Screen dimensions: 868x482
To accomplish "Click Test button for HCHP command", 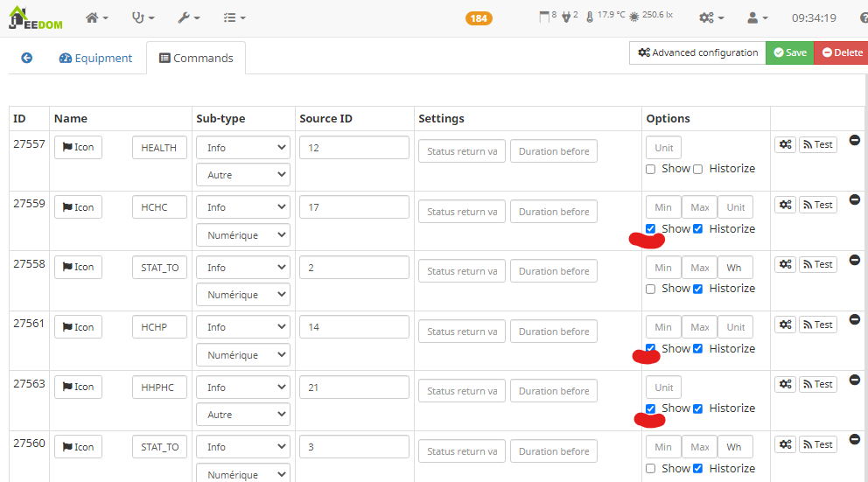I will (x=817, y=325).
